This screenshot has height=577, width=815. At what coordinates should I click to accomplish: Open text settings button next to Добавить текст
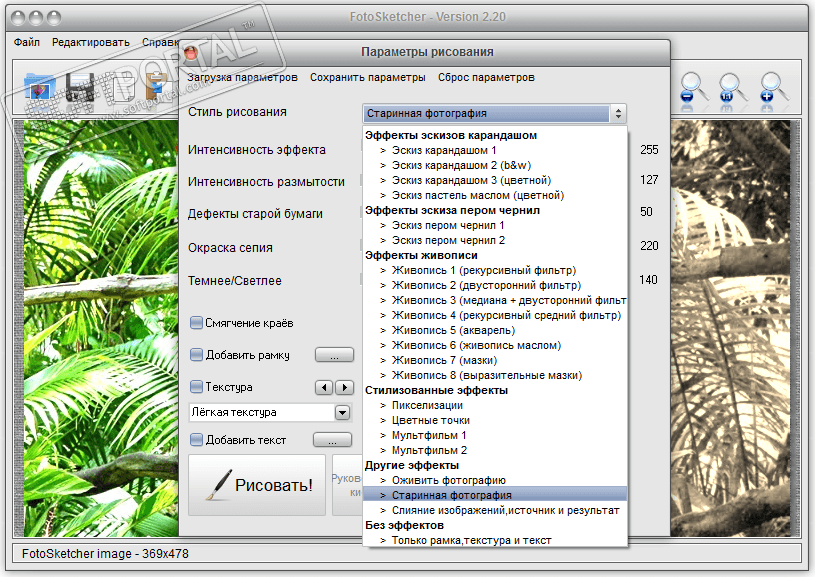333,440
